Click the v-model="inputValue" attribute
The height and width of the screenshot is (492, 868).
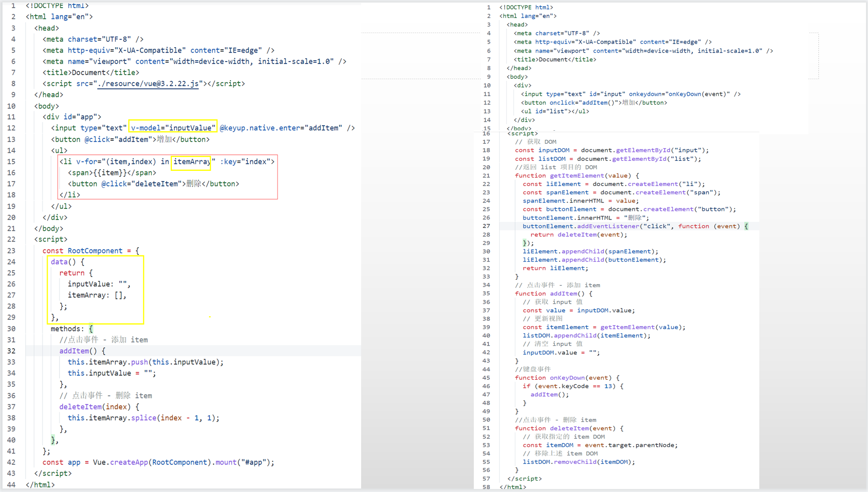pyautogui.click(x=172, y=128)
